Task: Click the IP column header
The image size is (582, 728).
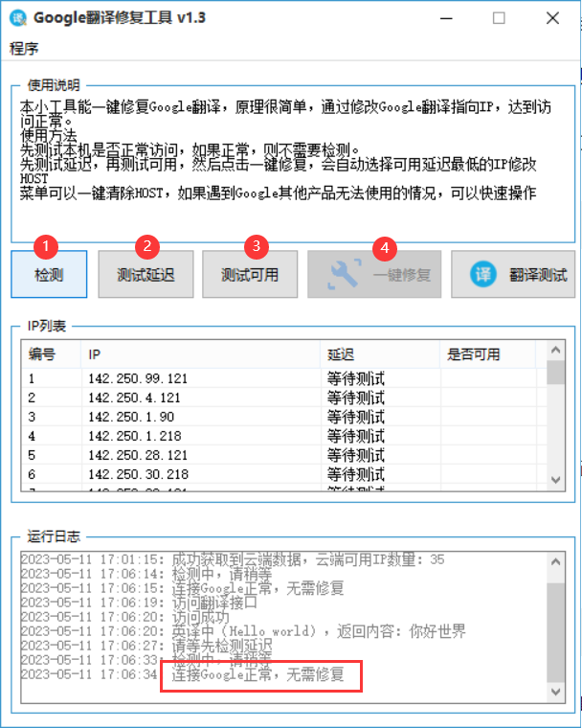Action: point(200,354)
